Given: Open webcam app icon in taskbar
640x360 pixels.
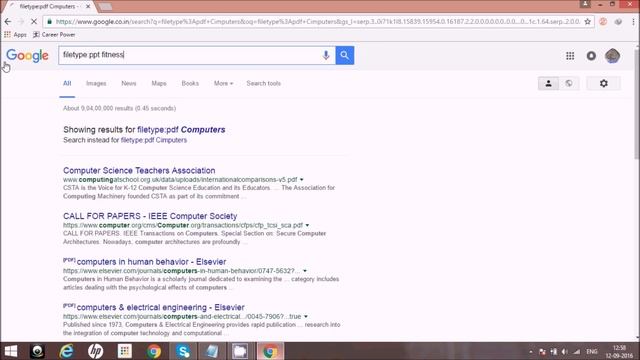Looking at the screenshot, I should click(x=37, y=351).
